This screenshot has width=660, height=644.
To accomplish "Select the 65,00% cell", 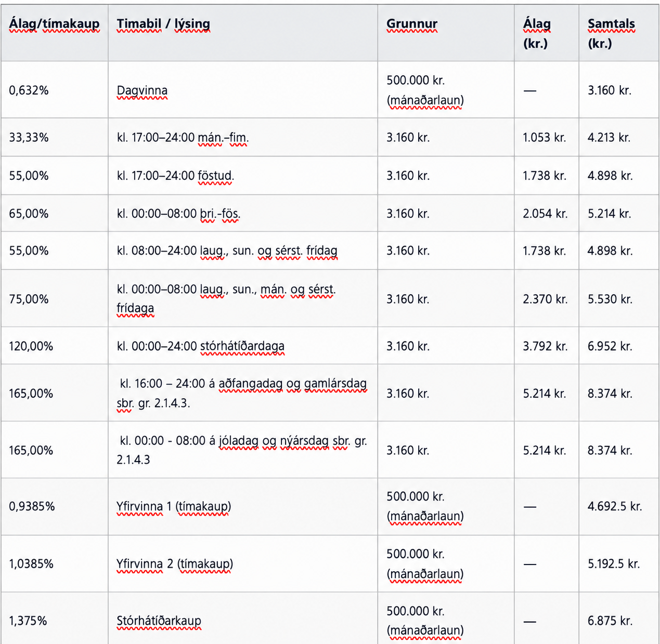I will [54, 213].
